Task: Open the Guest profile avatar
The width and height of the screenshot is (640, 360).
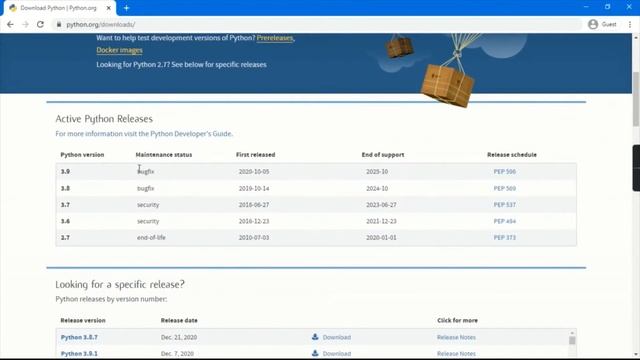Action: pyautogui.click(x=593, y=24)
